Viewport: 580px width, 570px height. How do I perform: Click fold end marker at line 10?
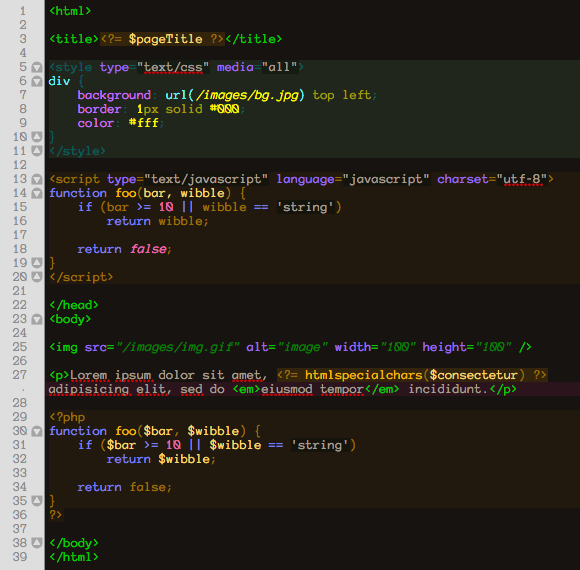click(37, 137)
